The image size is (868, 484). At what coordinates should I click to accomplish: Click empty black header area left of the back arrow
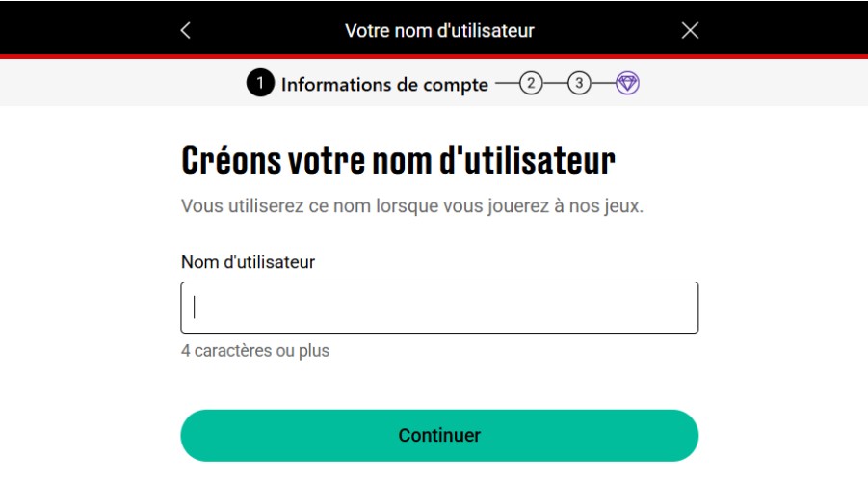(x=87, y=29)
